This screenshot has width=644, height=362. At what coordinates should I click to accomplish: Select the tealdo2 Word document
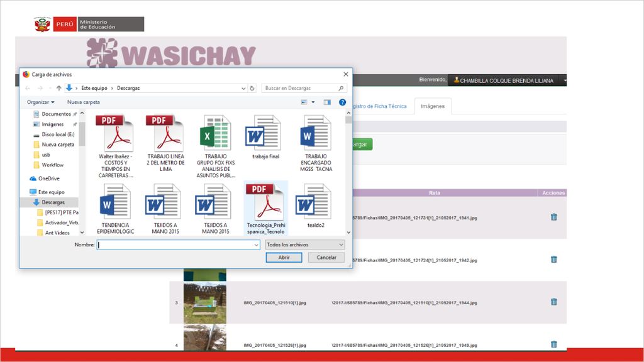click(x=316, y=206)
